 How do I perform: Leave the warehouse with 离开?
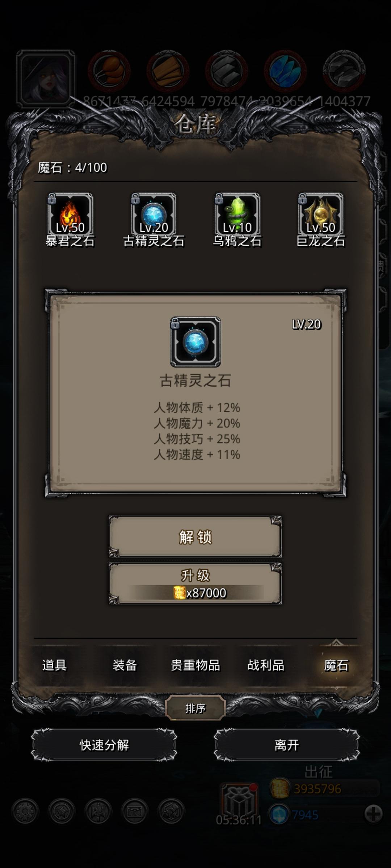tap(287, 745)
